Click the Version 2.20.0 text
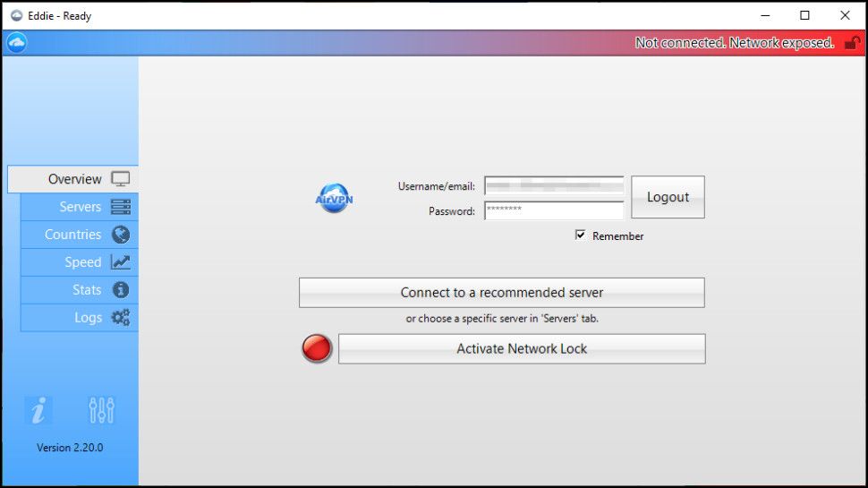The width and height of the screenshot is (868, 488). pos(70,448)
